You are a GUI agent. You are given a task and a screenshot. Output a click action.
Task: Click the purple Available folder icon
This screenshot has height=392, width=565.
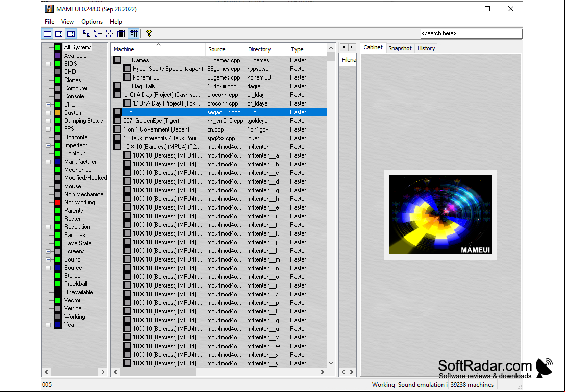coord(58,56)
